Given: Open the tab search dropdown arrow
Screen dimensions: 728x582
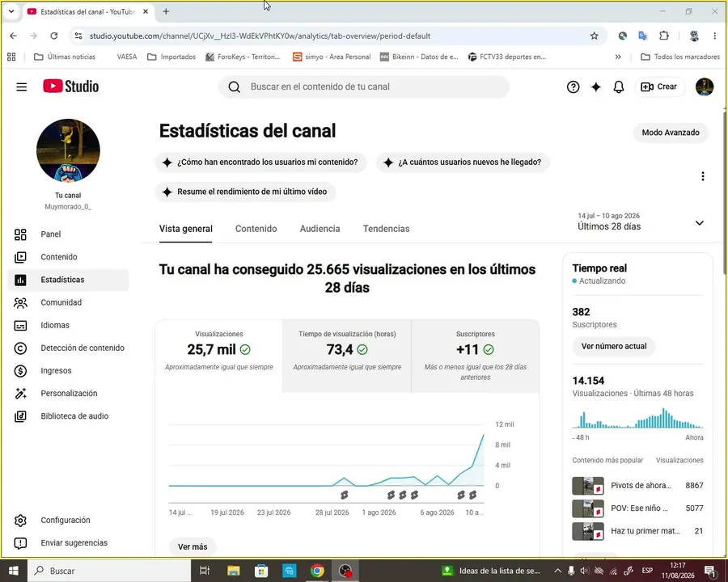Looking at the screenshot, I should coord(11,11).
